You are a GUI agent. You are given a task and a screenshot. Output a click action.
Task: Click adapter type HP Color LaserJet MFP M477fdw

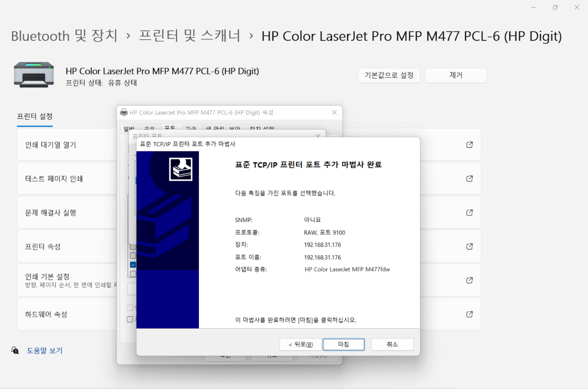347,269
